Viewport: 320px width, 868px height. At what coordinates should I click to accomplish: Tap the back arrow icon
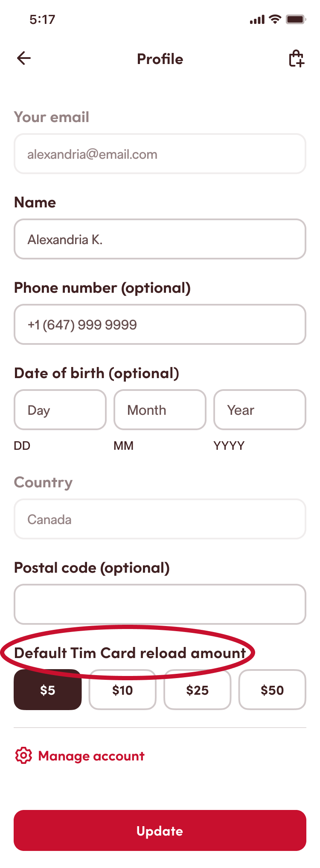point(24,58)
